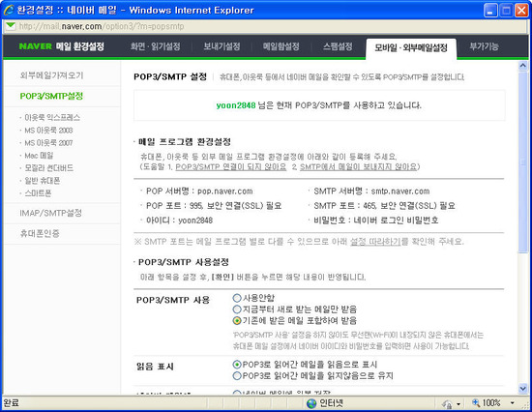Open the Mac 메일 guide link

tap(39, 156)
